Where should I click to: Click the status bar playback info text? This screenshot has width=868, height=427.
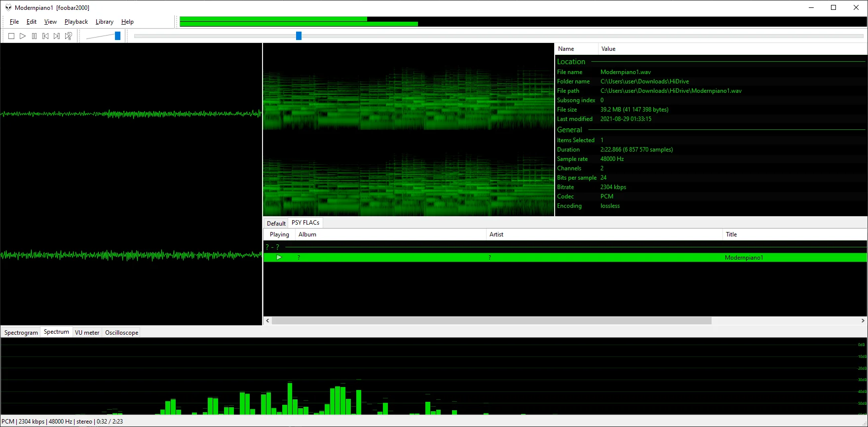(62, 422)
